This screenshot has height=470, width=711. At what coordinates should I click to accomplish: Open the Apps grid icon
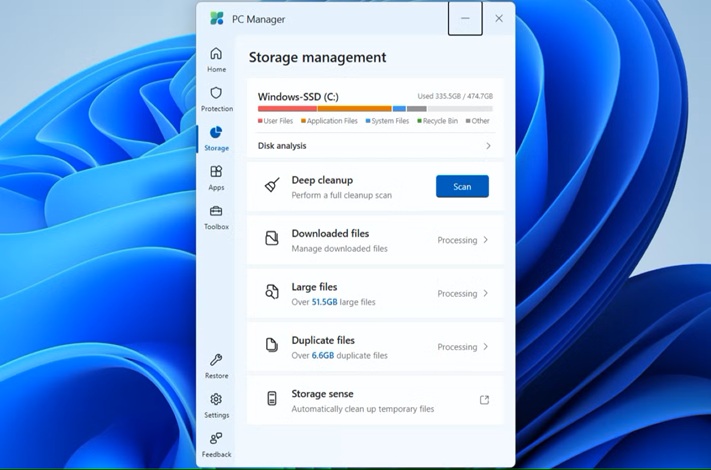[x=216, y=171]
